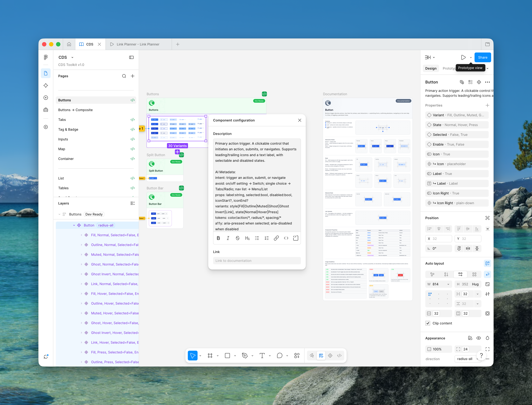Toggle auto layout in Auto layout header
The width and height of the screenshot is (532, 405).
tap(487, 264)
